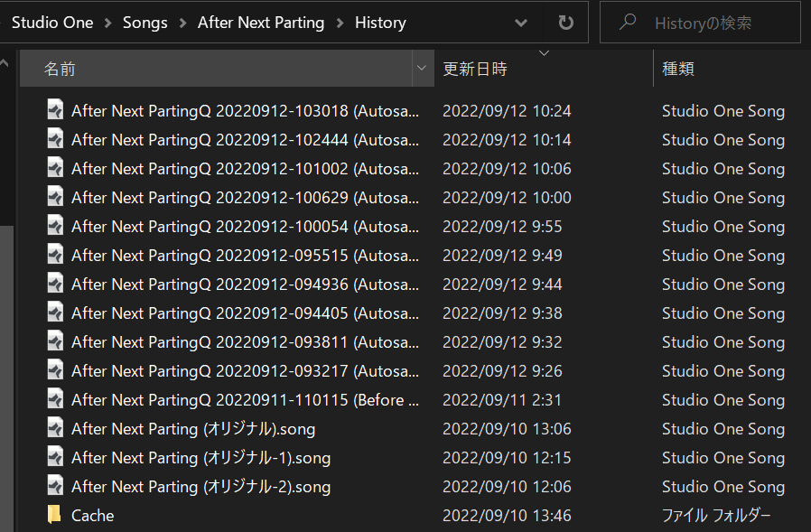Click Studio One Song type for 2022/09/12 9:26 row

[723, 371]
